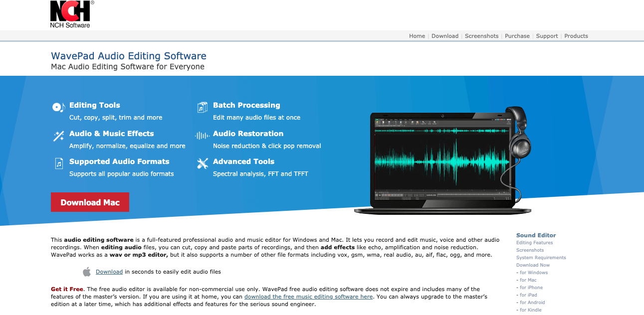Open System Requirements sidebar link
Image resolution: width=644 pixels, height=315 pixels.
point(541,258)
